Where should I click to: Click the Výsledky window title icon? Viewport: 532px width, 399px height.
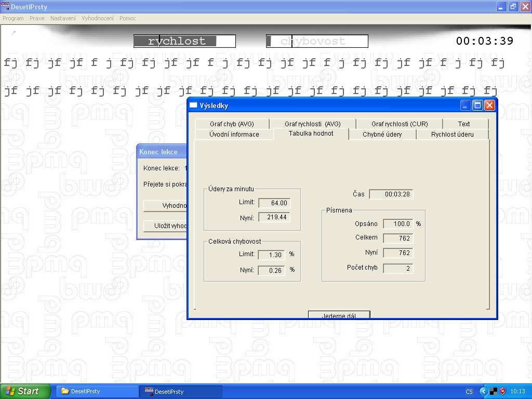pos(193,105)
